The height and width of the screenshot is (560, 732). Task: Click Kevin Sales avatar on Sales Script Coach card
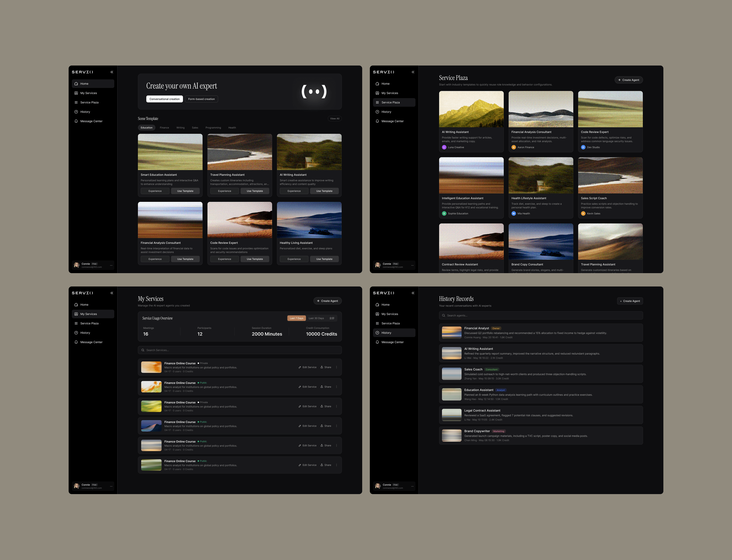583,213
